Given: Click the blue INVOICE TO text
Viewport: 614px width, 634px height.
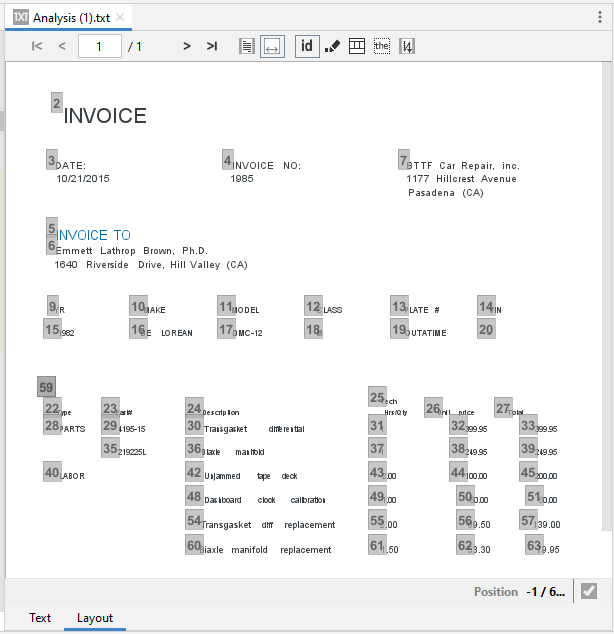Looking at the screenshot, I should (94, 235).
